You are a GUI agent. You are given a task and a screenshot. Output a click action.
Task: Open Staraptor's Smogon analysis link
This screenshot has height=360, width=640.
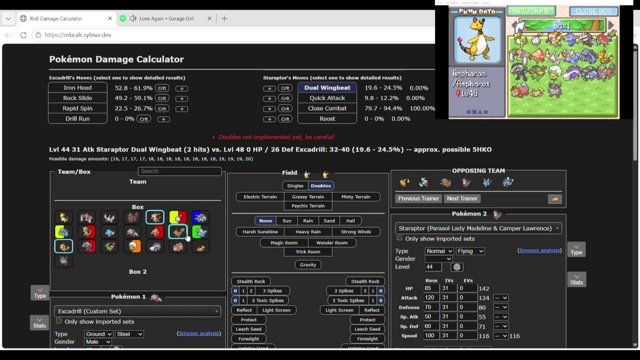[539, 250]
